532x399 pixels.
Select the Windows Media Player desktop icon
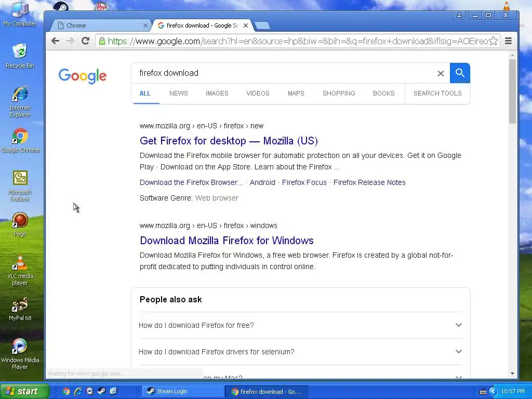coord(20,354)
